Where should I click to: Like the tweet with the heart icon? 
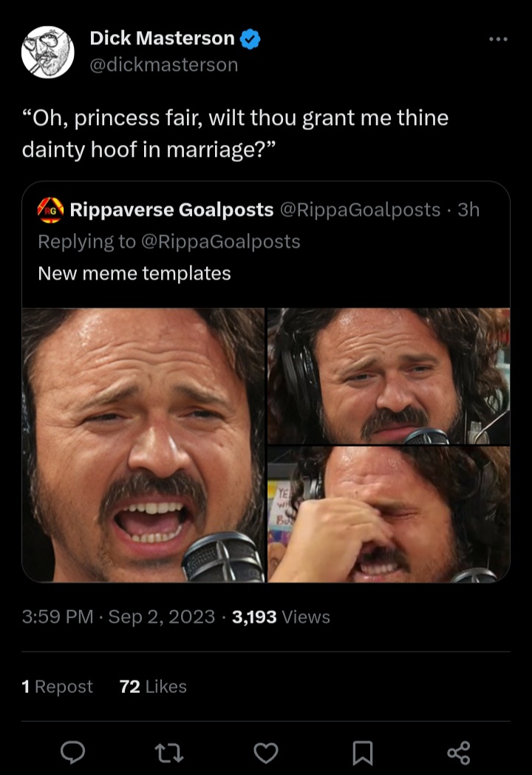pos(266,753)
